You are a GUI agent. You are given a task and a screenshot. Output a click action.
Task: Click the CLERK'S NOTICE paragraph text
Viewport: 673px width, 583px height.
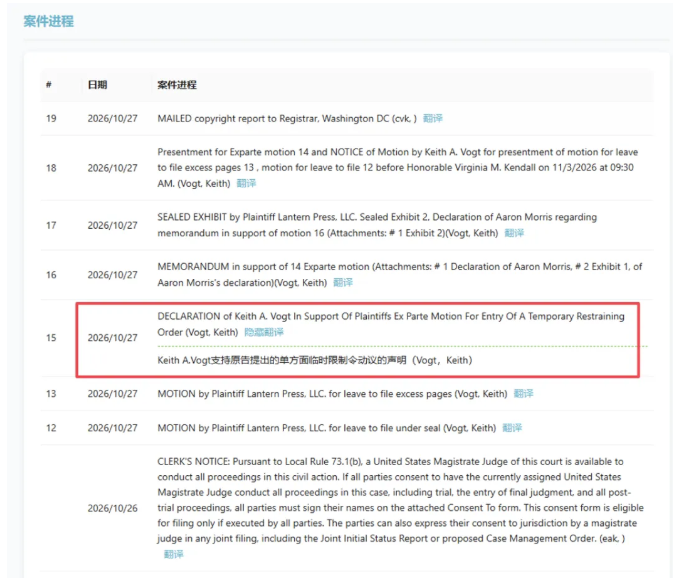(x=400, y=500)
